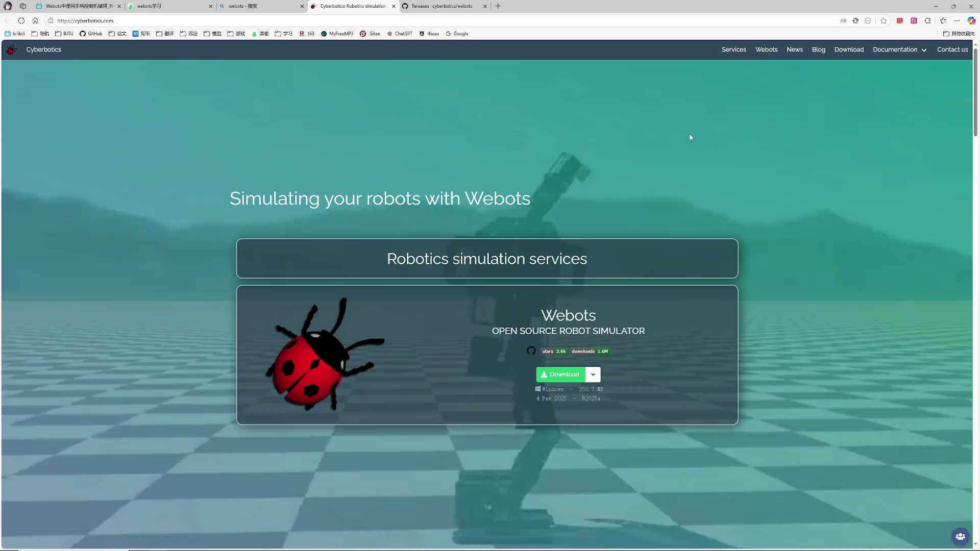
Task: Reload the page with the refresh icon
Action: [x=21, y=21]
